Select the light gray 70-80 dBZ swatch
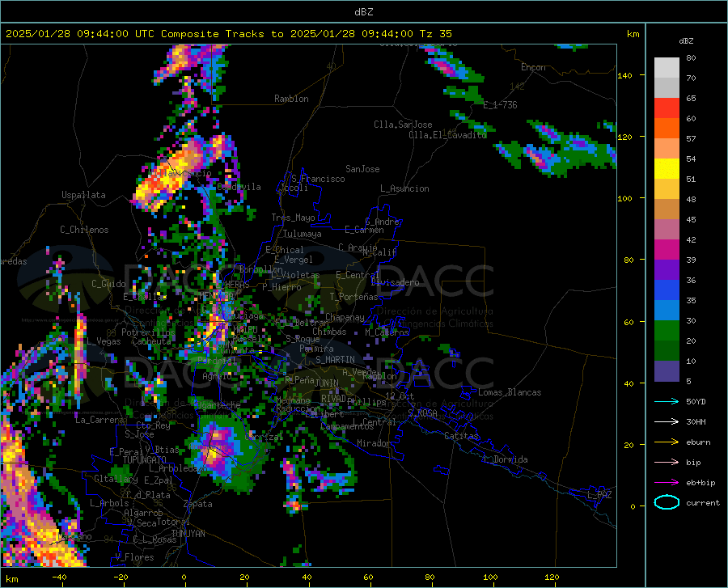 pyautogui.click(x=667, y=68)
